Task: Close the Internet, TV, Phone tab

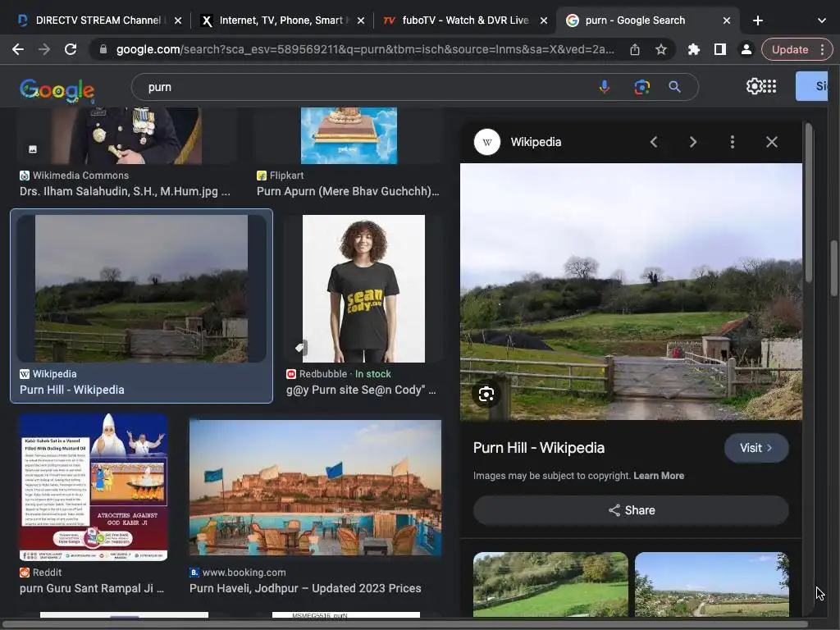Action: tap(361, 21)
